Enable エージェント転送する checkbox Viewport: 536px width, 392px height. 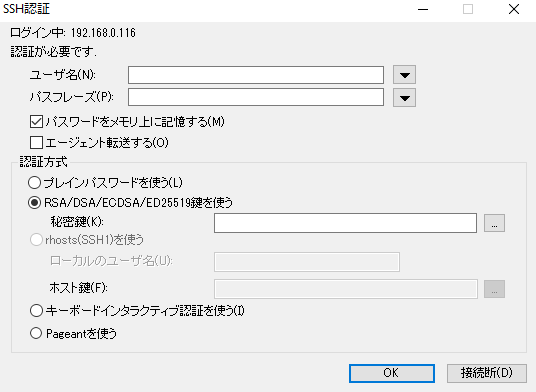[x=36, y=143]
